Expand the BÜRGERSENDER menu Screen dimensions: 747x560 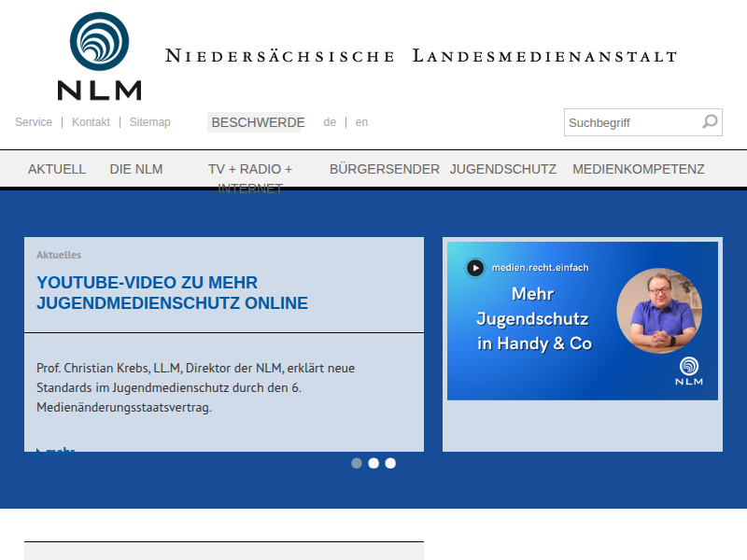point(384,169)
